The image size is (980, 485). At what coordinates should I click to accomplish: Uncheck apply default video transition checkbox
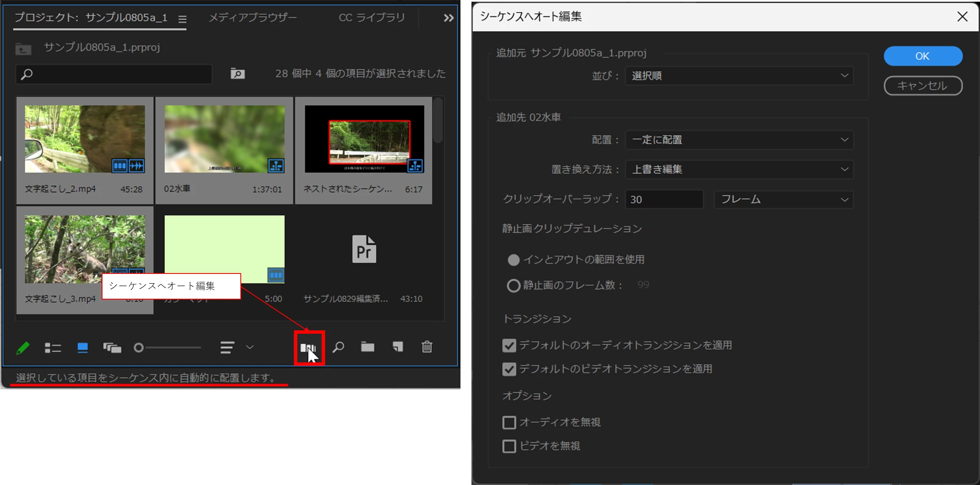tap(509, 369)
